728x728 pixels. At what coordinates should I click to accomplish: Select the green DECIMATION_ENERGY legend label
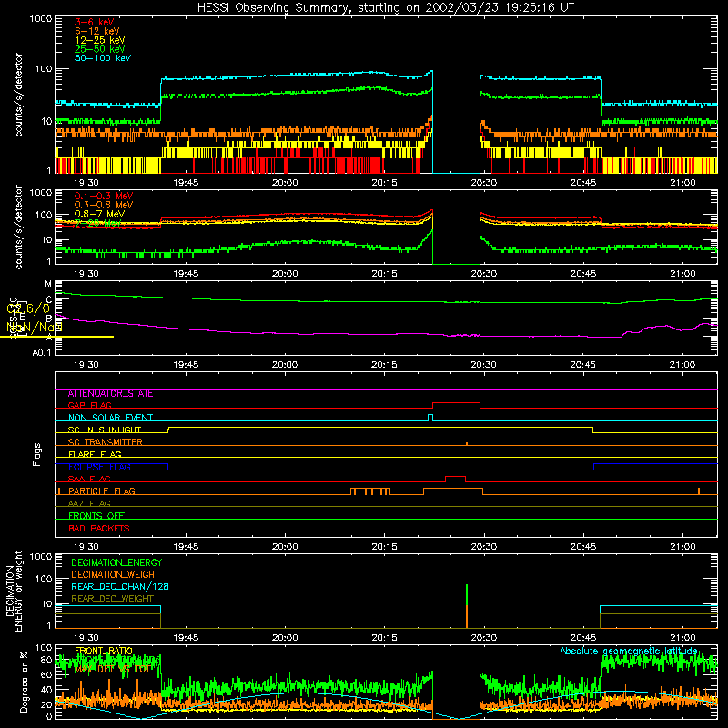116,562
